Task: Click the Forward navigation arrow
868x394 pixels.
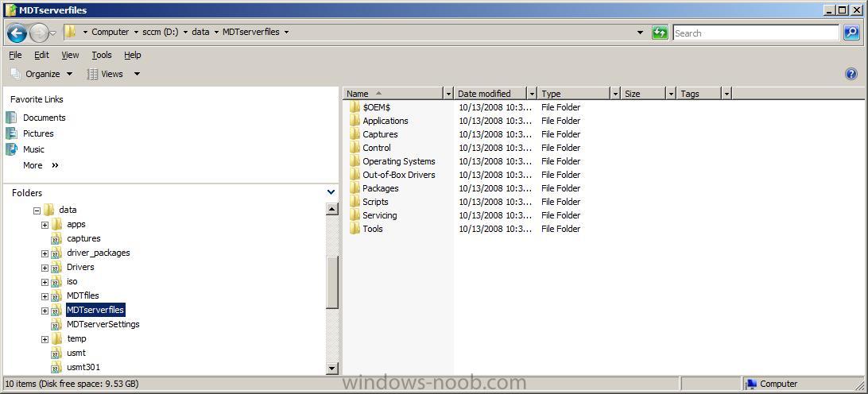Action: tap(39, 33)
